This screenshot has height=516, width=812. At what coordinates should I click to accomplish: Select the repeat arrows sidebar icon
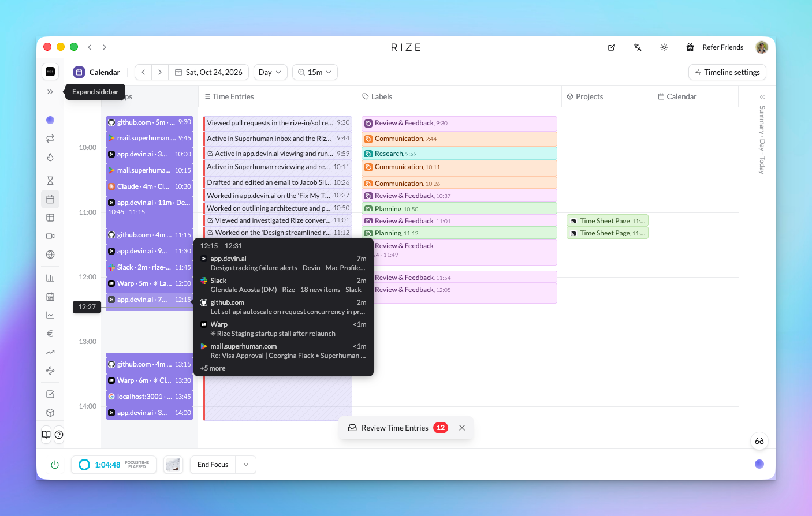[x=50, y=139]
